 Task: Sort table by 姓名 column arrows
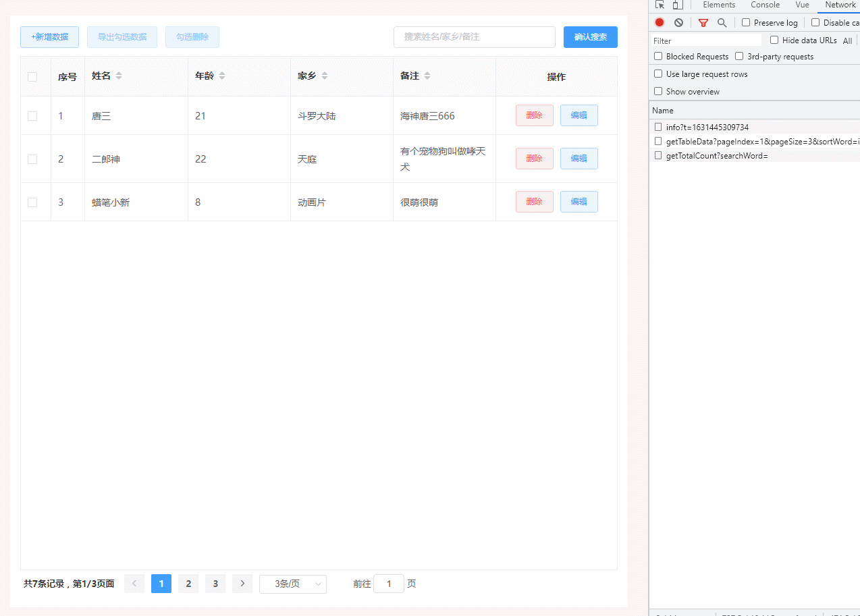point(119,76)
